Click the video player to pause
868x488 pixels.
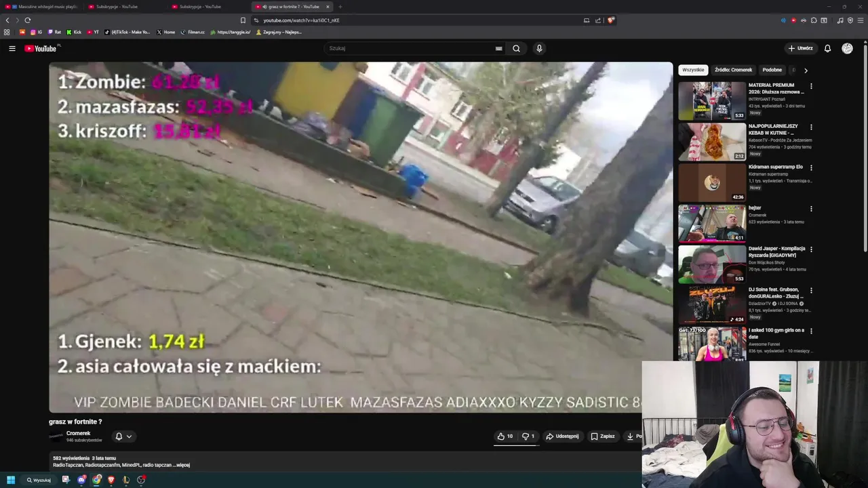[x=361, y=237]
